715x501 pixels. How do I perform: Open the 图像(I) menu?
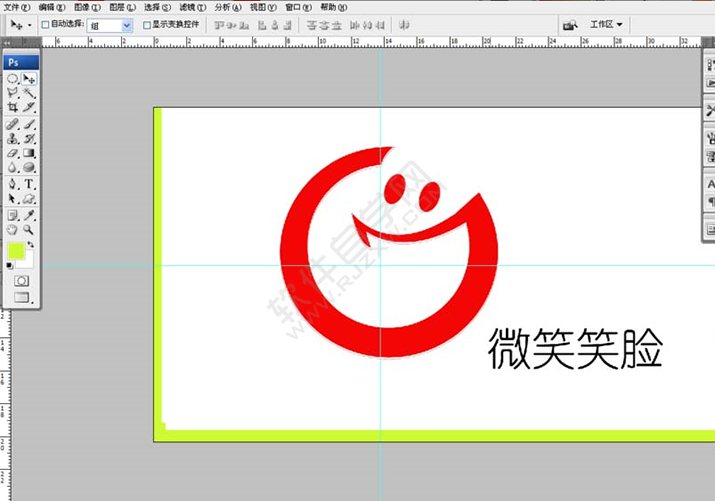point(87,7)
